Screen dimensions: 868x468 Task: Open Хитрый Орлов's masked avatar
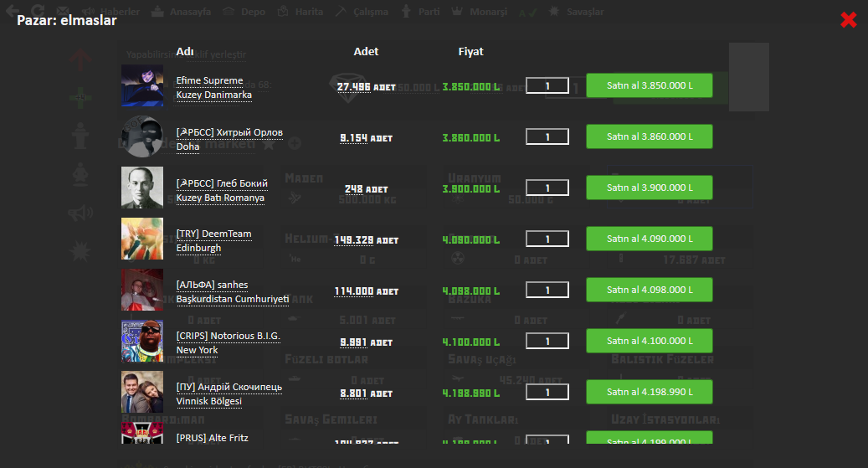(142, 137)
